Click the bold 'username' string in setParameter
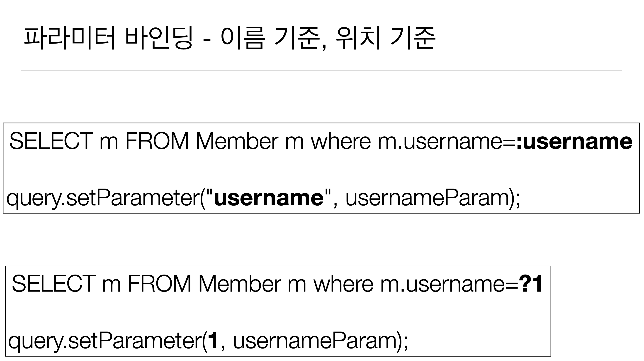The image size is (644, 361). (x=269, y=198)
